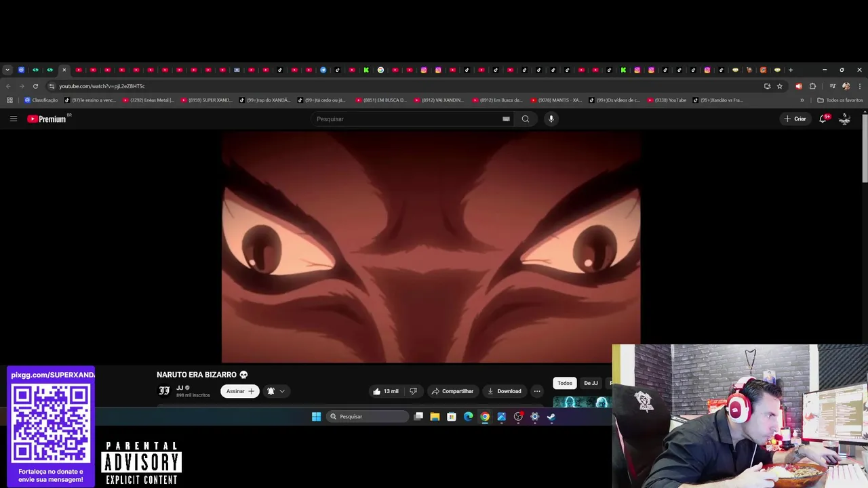Image resolution: width=868 pixels, height=488 pixels.
Task: Click the magnifier search button
Action: 526,119
